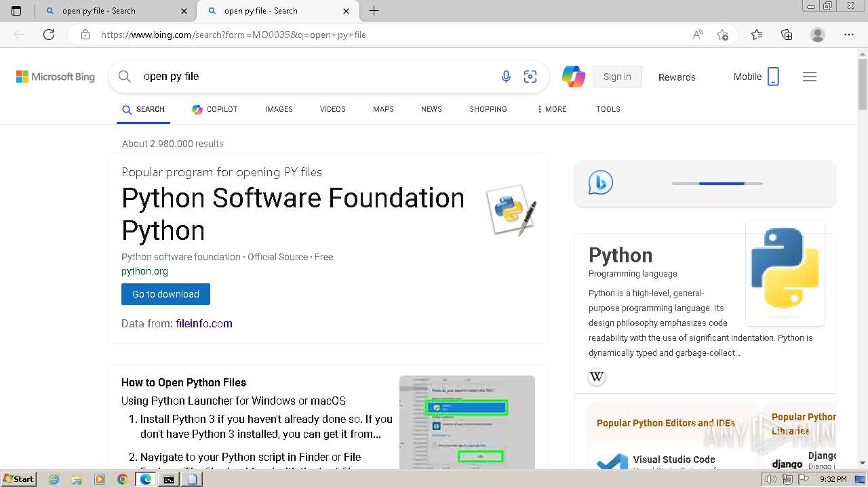Screen dimensions: 868x488
Task: Open the Bing hamburger menu
Action: (x=810, y=77)
